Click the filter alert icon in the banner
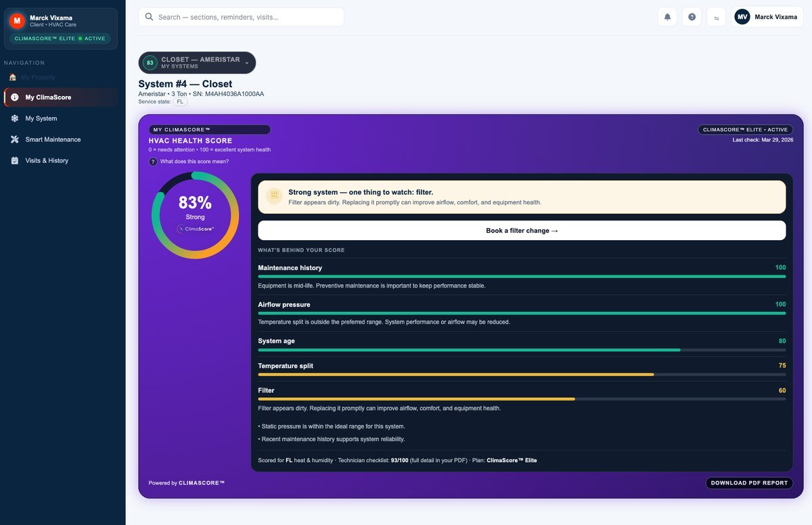The image size is (812, 525). [x=274, y=196]
